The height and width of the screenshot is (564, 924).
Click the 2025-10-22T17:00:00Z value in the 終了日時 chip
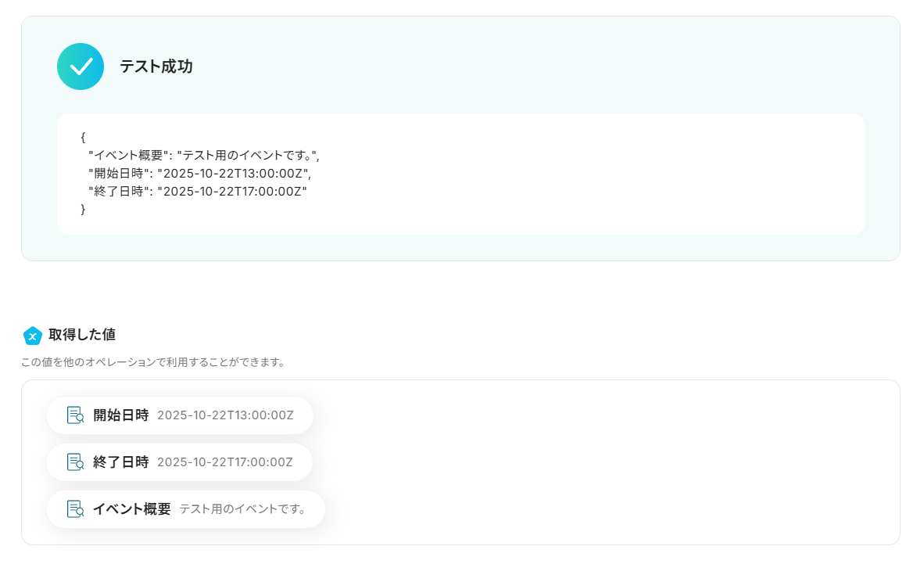coord(225,462)
